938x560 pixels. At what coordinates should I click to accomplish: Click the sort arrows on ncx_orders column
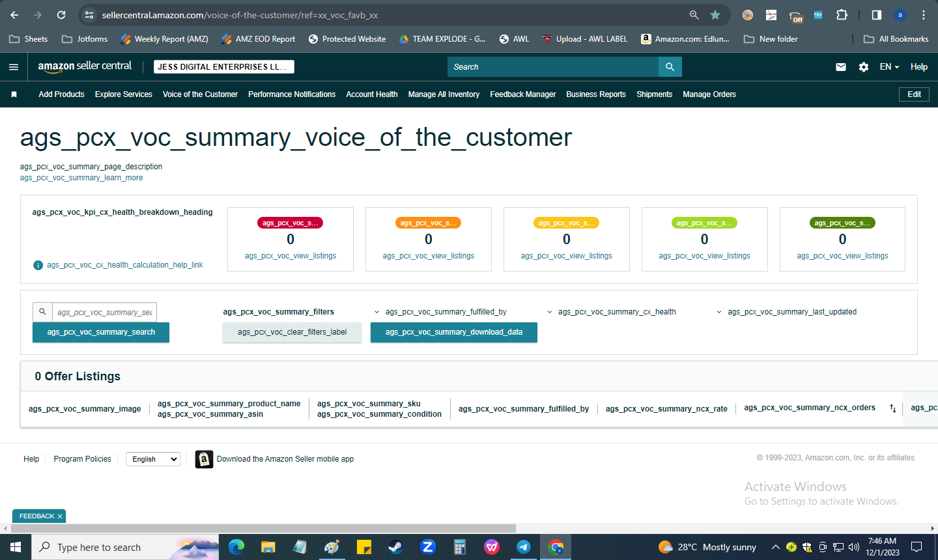tap(893, 408)
